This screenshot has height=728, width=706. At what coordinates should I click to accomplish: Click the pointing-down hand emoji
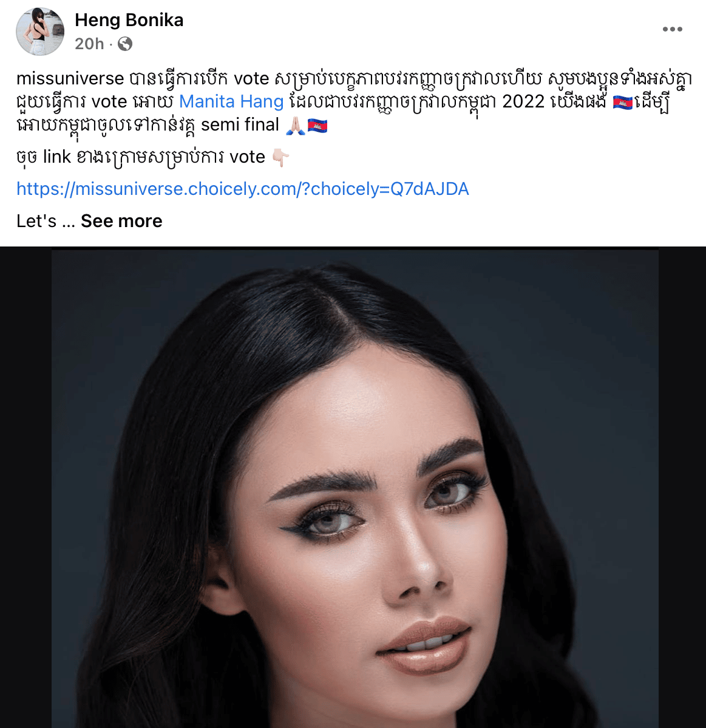pos(280,158)
